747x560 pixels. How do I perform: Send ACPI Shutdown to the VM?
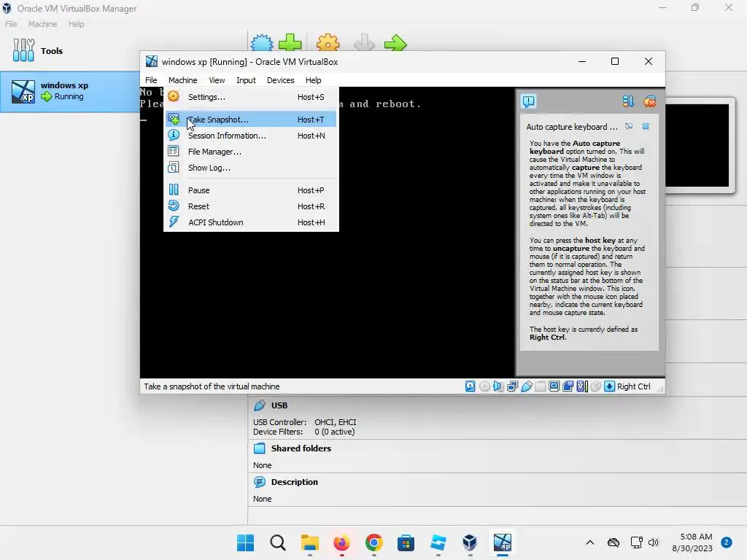tap(251, 222)
